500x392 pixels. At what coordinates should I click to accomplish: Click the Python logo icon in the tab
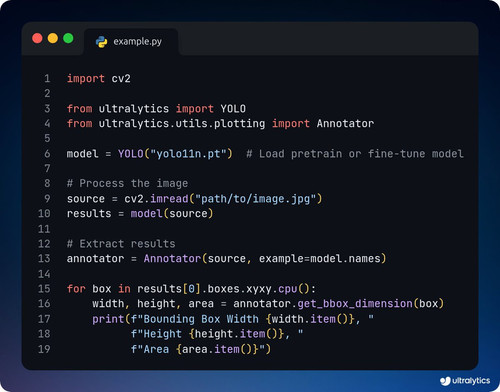101,42
